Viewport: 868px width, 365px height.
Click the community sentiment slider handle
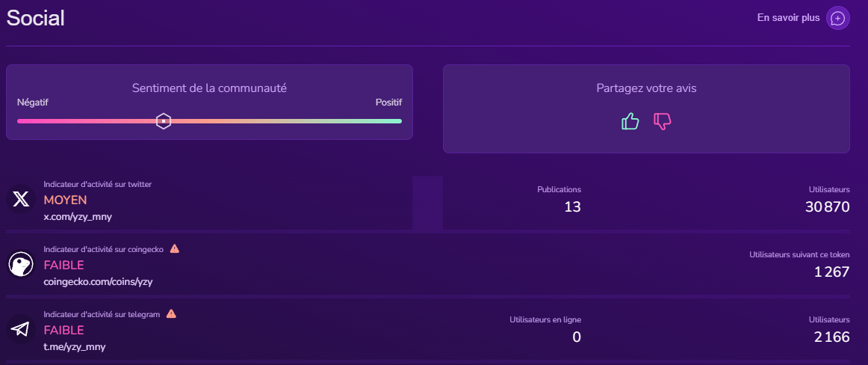click(x=164, y=121)
